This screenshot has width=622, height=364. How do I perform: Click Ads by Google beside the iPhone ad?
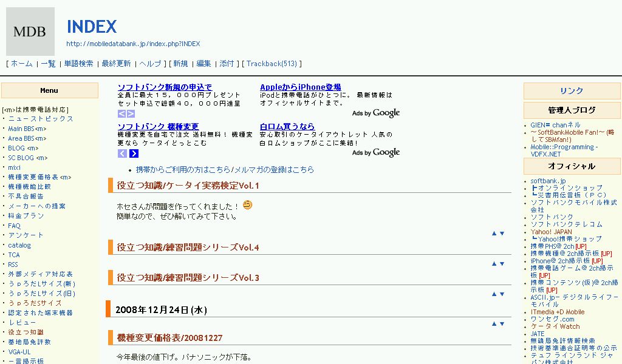pyautogui.click(x=376, y=113)
